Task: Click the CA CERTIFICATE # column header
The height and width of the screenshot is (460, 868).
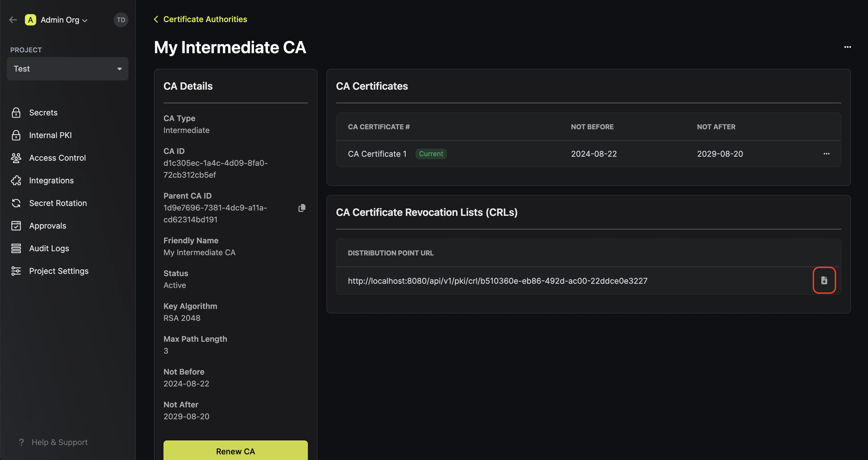Action: pyautogui.click(x=379, y=127)
